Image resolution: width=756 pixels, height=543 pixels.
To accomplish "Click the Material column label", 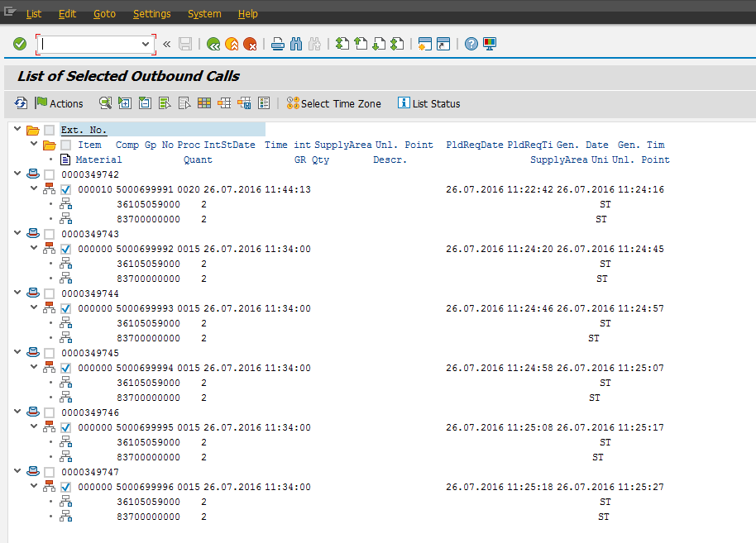I will 98,160.
